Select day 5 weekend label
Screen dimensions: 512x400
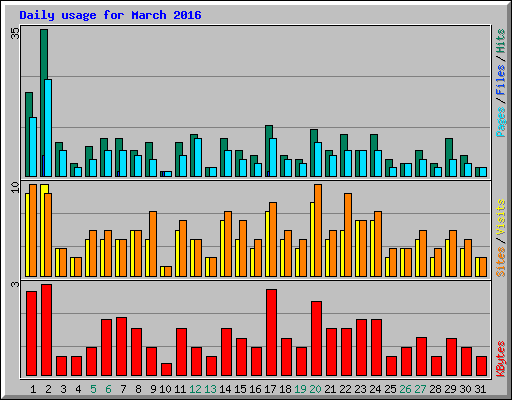coord(93,389)
